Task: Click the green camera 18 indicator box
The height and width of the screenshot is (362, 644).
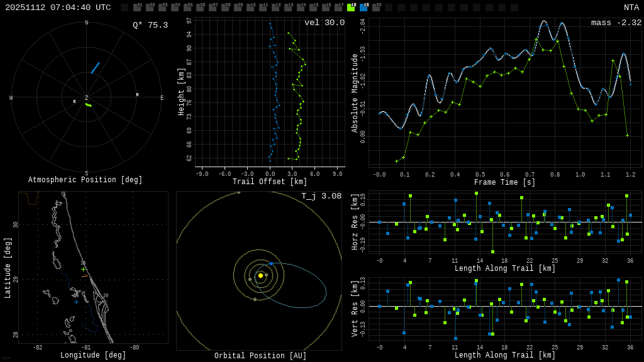Action: click(351, 8)
